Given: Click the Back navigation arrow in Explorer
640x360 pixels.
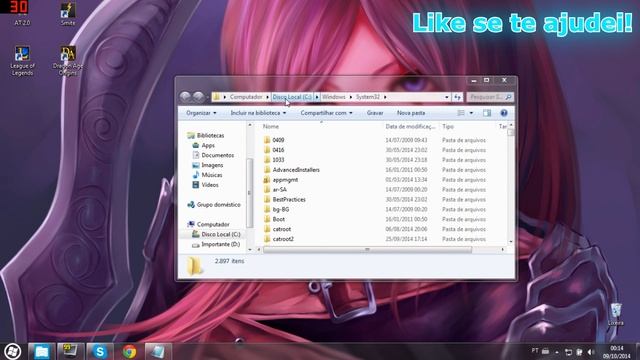Looking at the screenshot, I should pyautogui.click(x=185, y=97).
